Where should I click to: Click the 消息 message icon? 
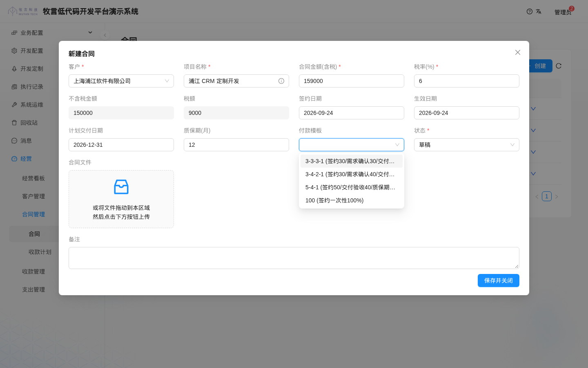coord(14,141)
